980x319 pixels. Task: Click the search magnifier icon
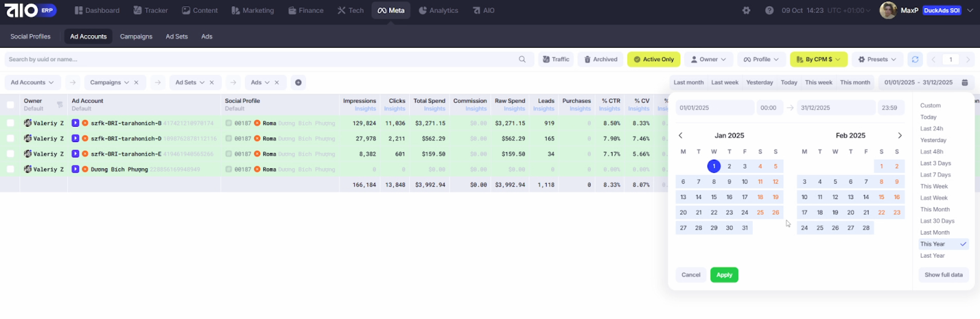pos(522,59)
